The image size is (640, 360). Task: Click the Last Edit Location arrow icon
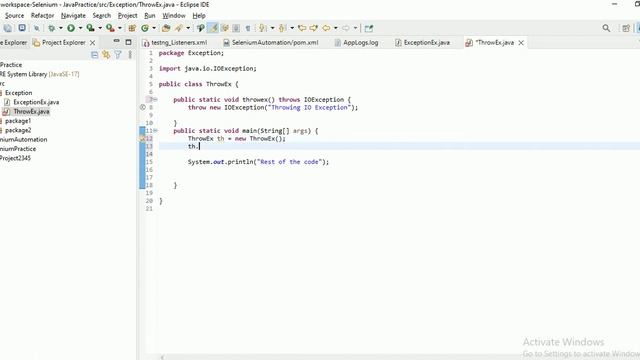click(302, 28)
